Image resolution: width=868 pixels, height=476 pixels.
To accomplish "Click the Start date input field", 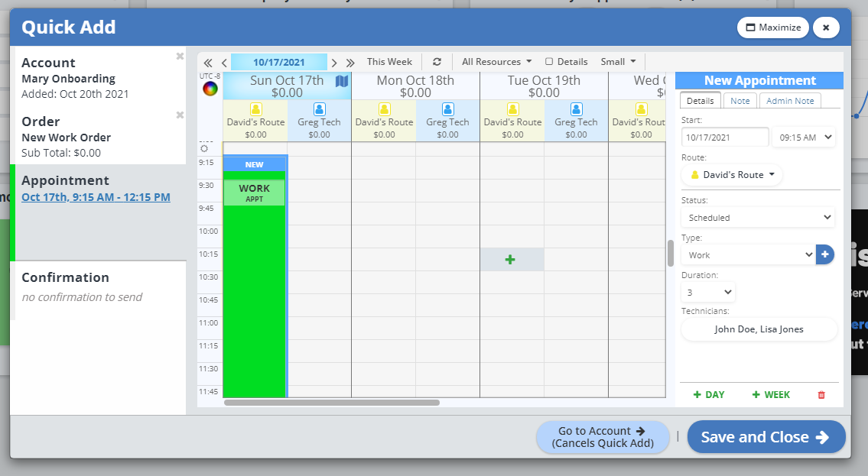I will pyautogui.click(x=724, y=138).
